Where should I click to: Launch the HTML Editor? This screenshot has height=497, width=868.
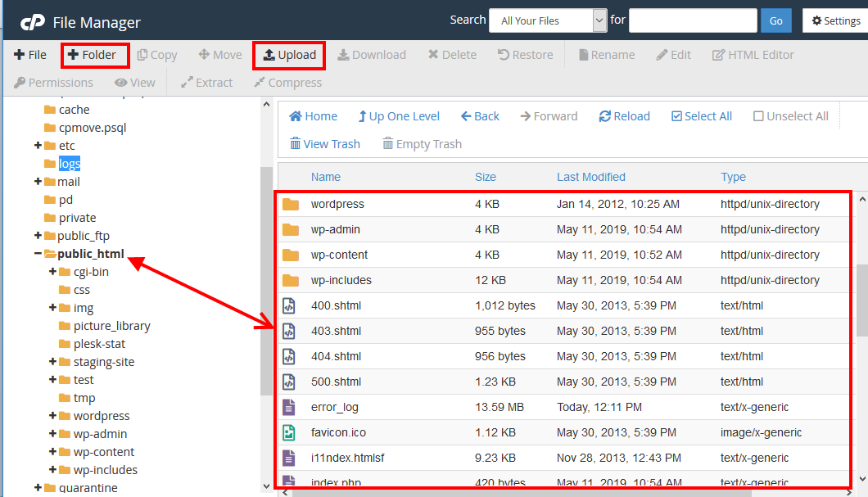[x=752, y=54]
